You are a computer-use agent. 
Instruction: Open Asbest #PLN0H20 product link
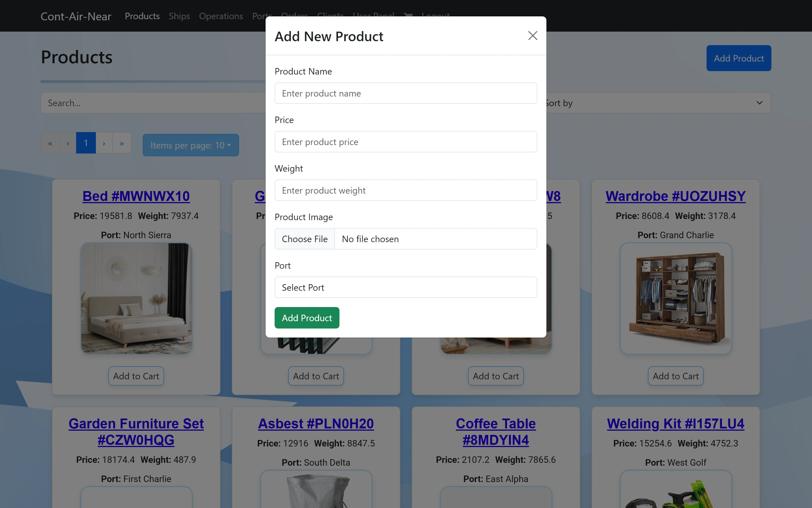coord(316,423)
